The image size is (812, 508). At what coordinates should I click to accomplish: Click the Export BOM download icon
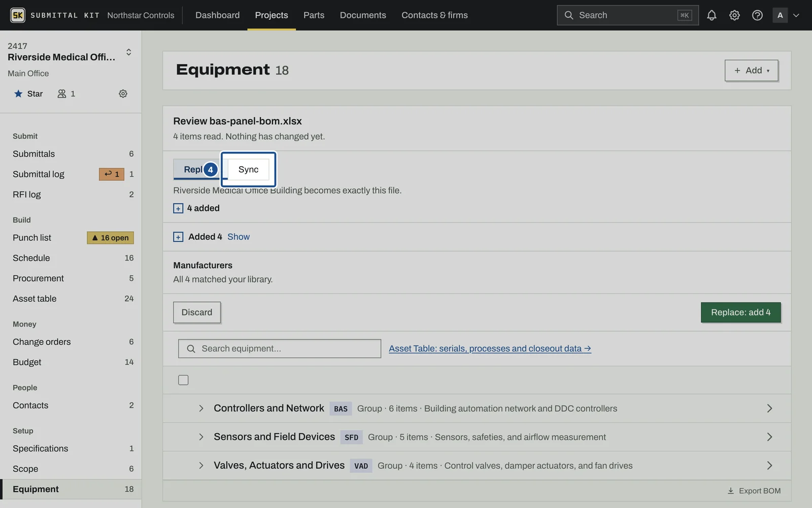[x=731, y=491]
